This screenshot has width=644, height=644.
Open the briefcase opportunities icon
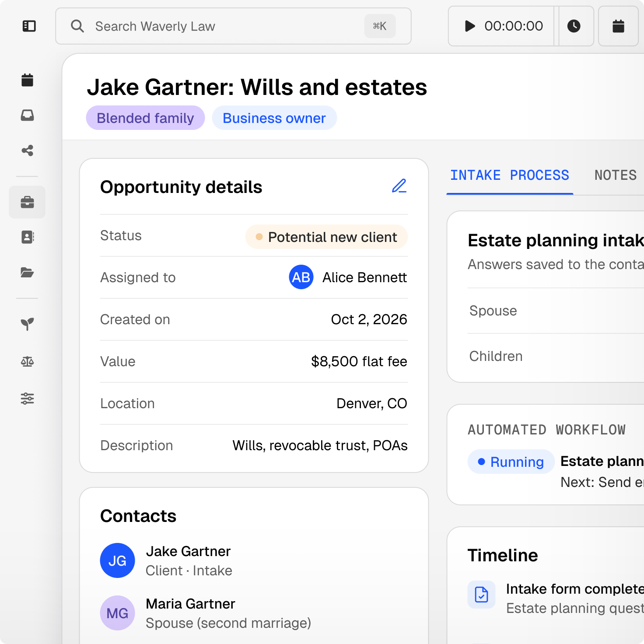click(x=27, y=202)
